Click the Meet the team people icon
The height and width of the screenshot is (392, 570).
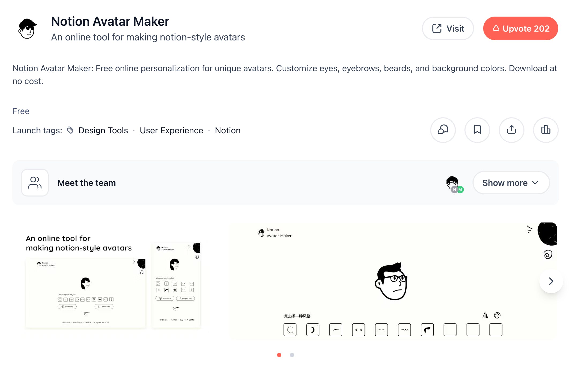35,183
